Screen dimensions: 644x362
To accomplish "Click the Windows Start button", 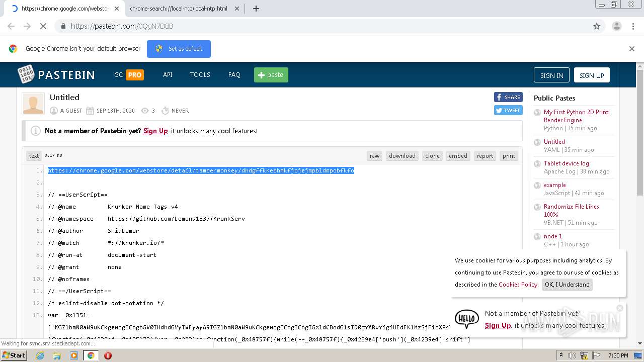I will coord(14,355).
